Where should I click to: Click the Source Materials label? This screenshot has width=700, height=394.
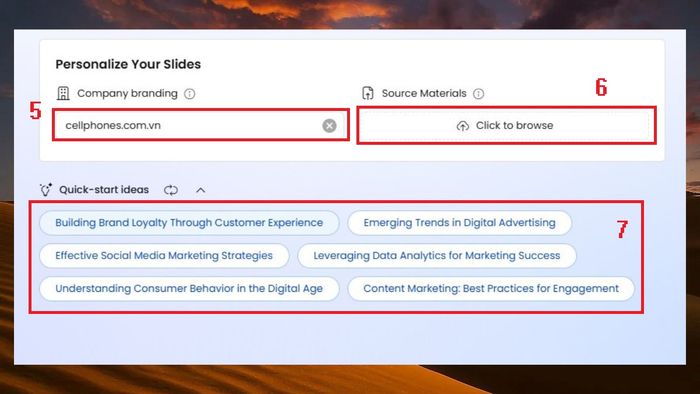424,93
